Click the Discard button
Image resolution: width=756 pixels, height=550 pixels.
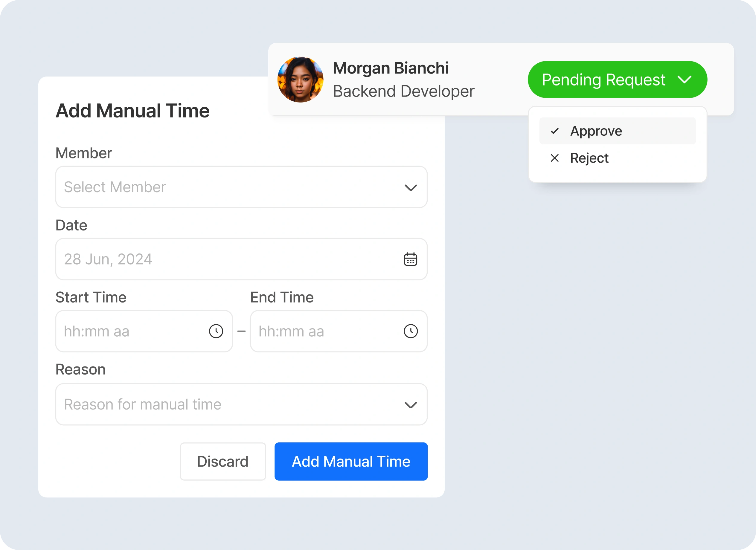[223, 462]
